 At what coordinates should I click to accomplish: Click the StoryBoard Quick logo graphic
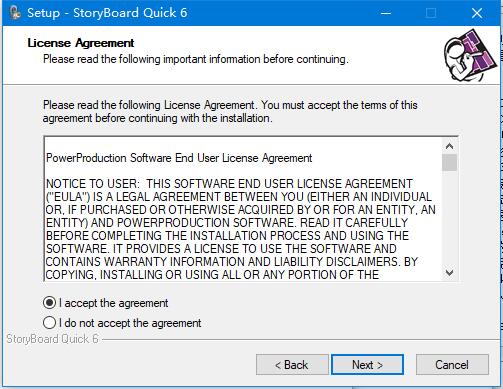[x=470, y=56]
